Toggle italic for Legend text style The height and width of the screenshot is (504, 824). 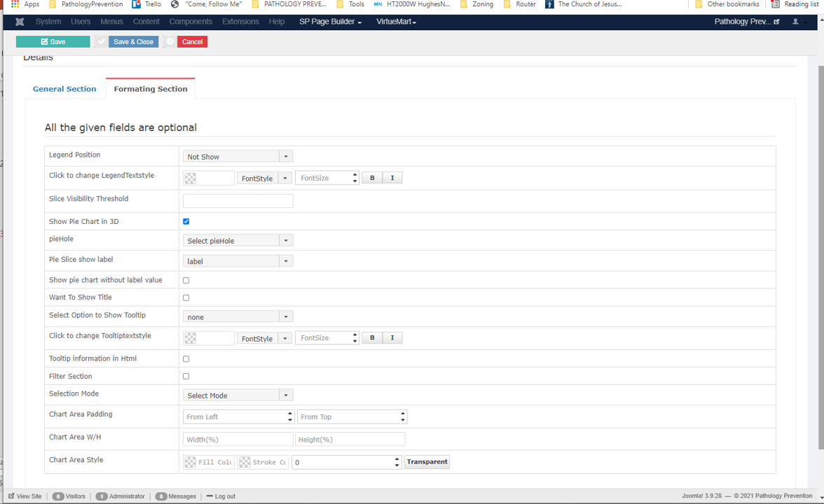coord(392,178)
